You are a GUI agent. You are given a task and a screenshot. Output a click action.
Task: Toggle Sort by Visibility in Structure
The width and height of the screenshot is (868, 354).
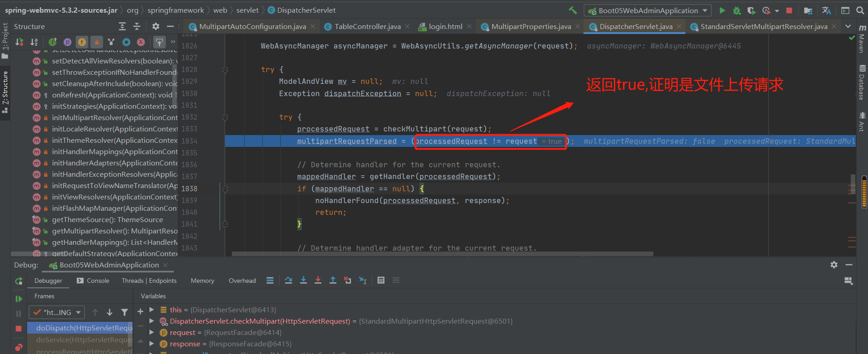19,42
